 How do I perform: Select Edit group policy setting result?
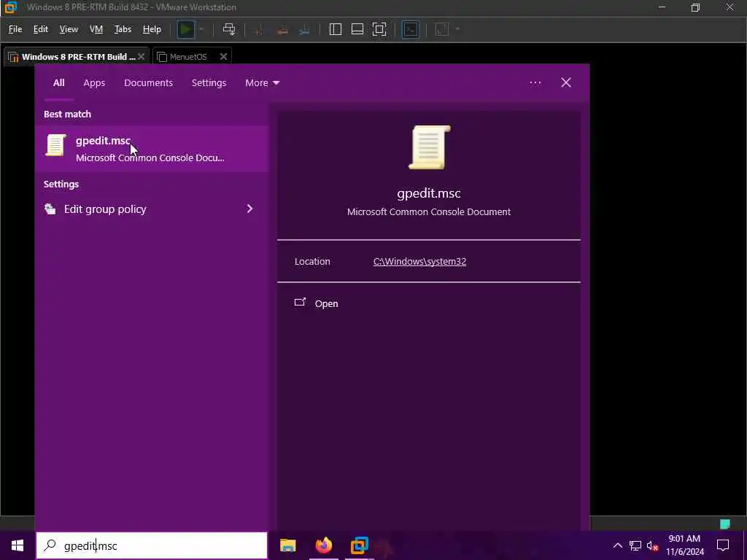[x=152, y=209]
